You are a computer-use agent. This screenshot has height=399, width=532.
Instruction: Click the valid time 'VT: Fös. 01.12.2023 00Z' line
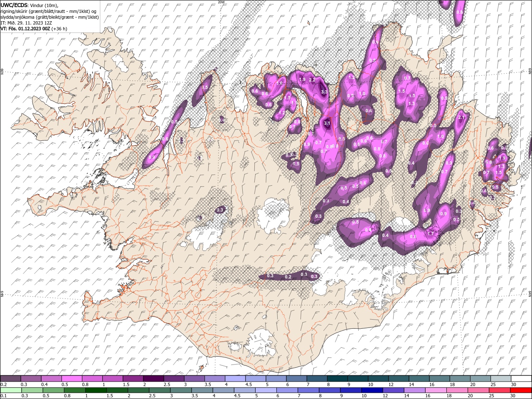click(x=25, y=29)
